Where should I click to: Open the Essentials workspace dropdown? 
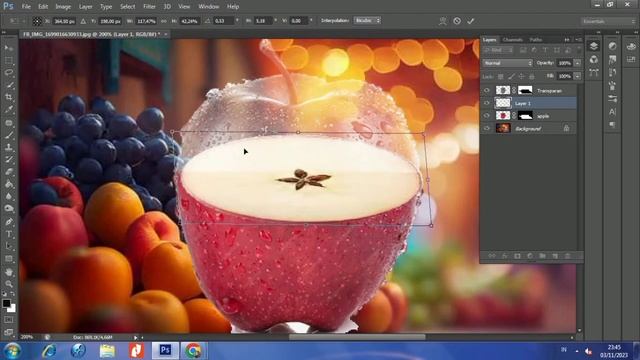(608, 21)
